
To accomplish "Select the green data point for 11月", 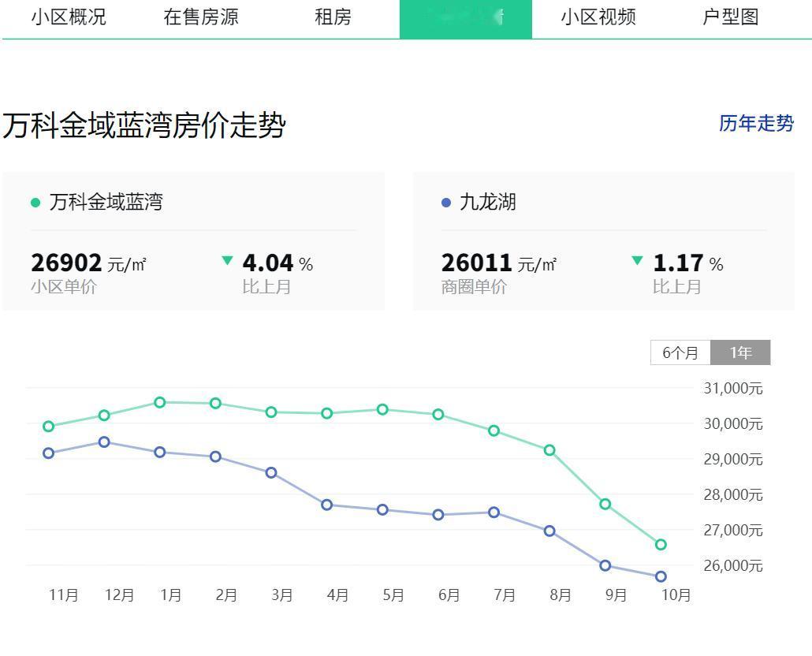I will pos(49,427).
